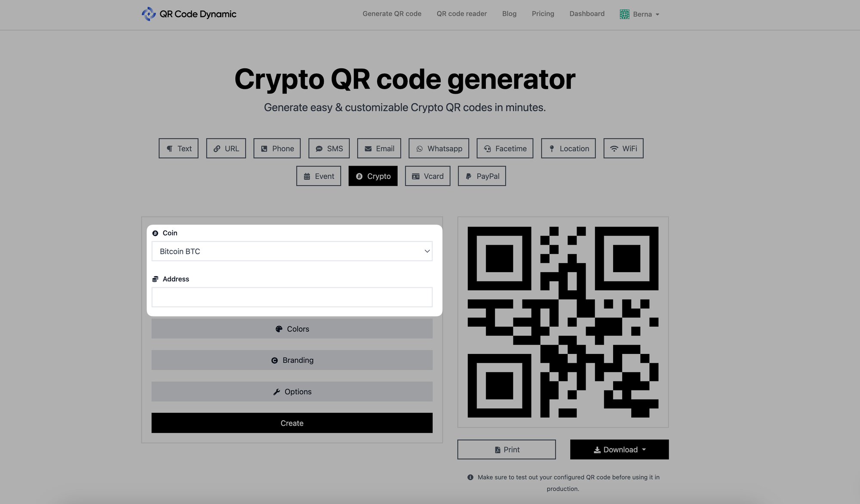Click the URL QR code type icon

(x=217, y=148)
